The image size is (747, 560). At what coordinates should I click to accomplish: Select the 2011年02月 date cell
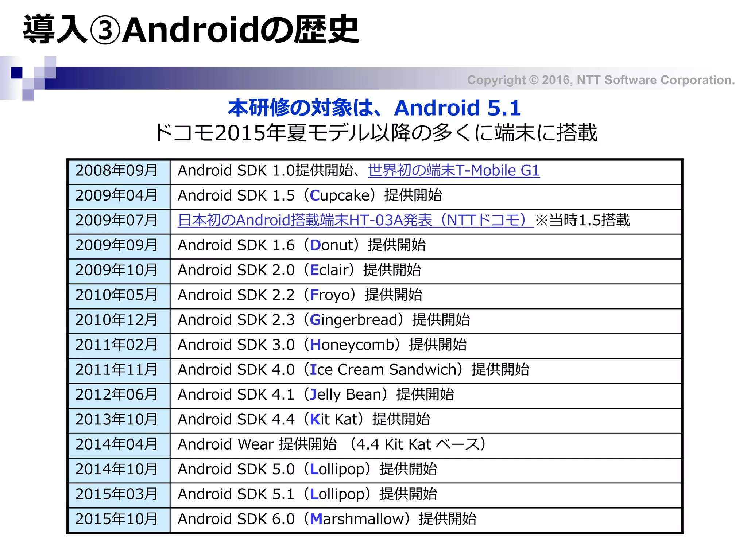tap(119, 346)
